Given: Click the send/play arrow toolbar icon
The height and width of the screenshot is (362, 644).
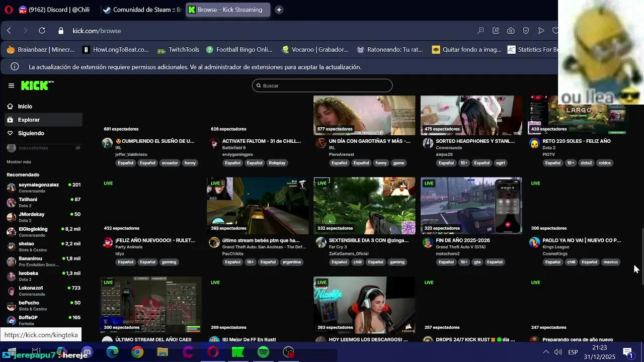Looking at the screenshot, I should [x=541, y=31].
